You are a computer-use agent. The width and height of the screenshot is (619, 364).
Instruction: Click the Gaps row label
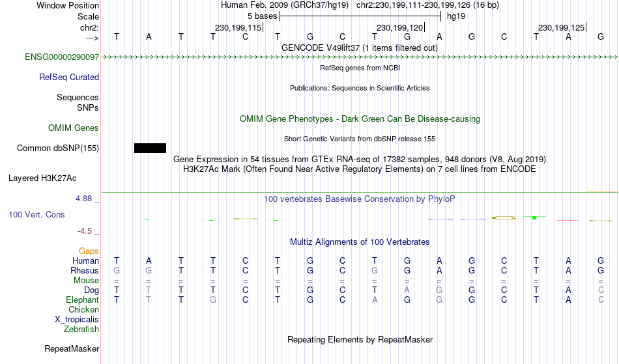point(89,251)
